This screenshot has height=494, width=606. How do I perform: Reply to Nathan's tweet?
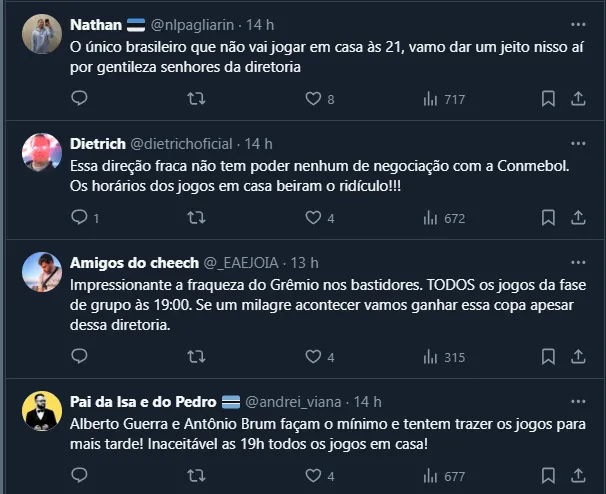click(x=80, y=99)
